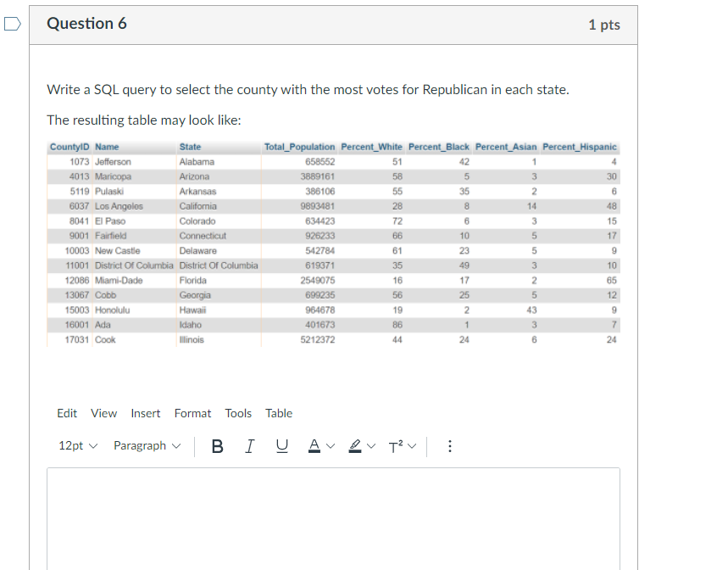
Task: Open the Insert menu
Action: [x=145, y=413]
